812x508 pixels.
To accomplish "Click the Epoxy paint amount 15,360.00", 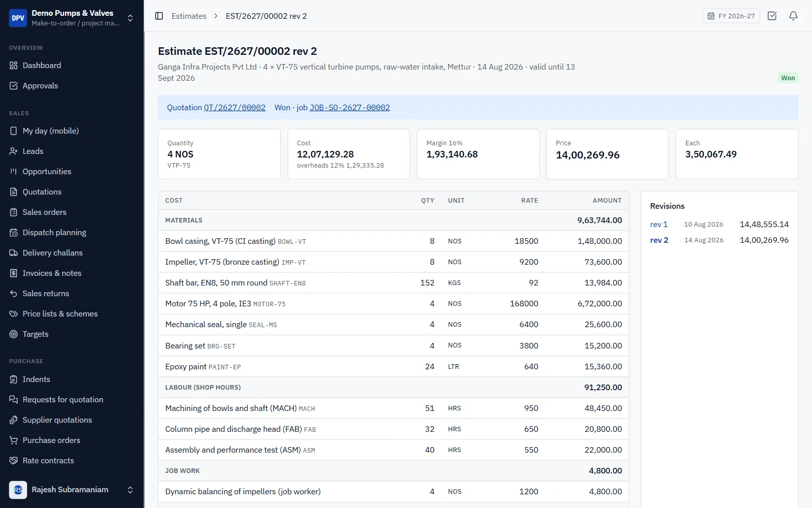I will pyautogui.click(x=603, y=367).
